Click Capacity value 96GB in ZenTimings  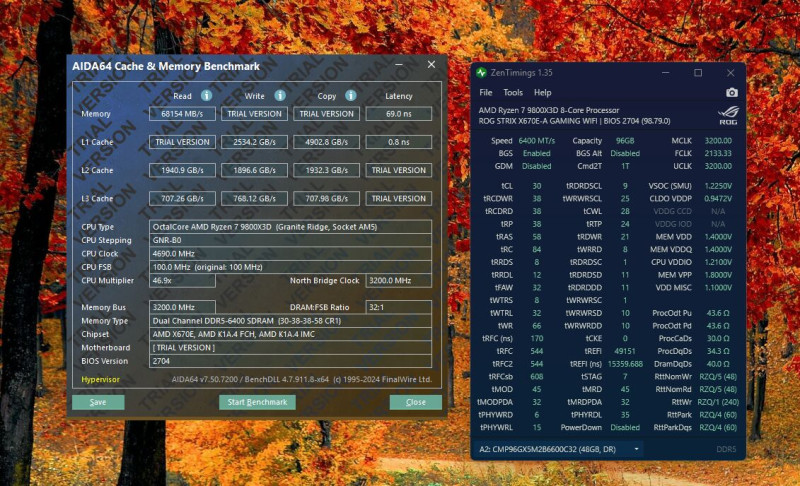(x=625, y=141)
